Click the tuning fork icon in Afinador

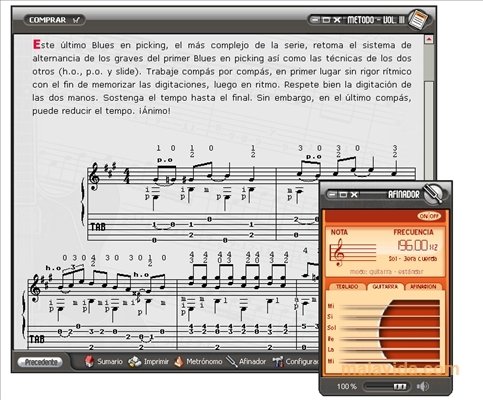[x=434, y=194]
